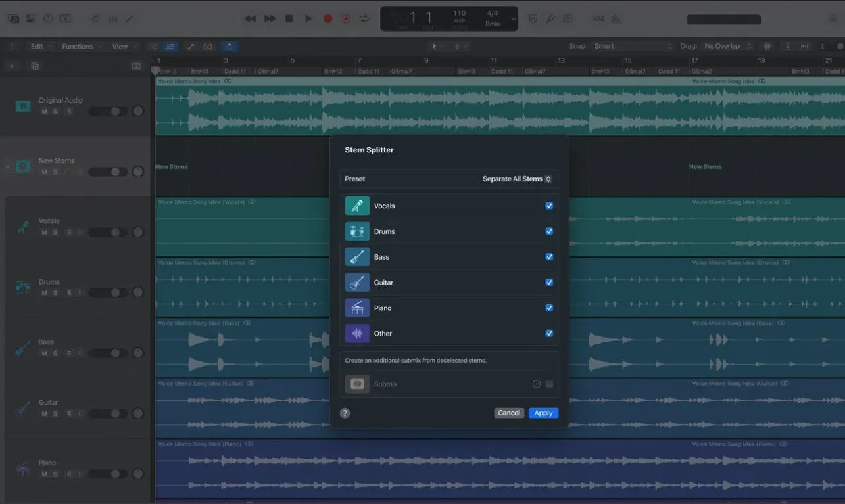Click the Rewind button in transport

(250, 19)
